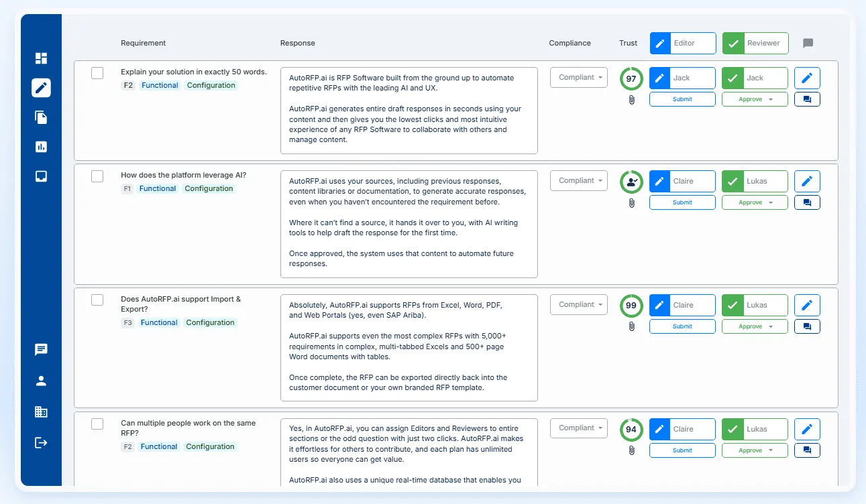Click trust score 94 circle
Viewport: 866px width, 504px height.
631,430
